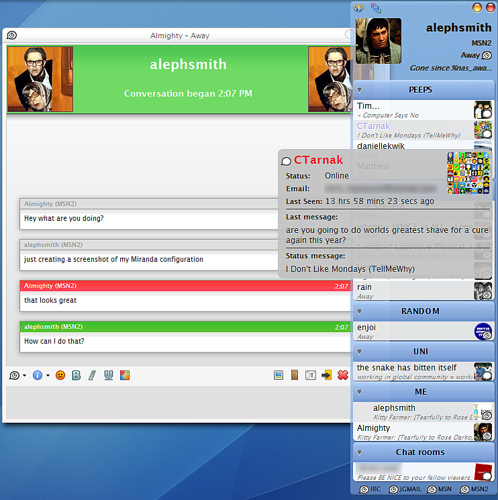Click the Away status icon under alephsmith

click(487, 55)
